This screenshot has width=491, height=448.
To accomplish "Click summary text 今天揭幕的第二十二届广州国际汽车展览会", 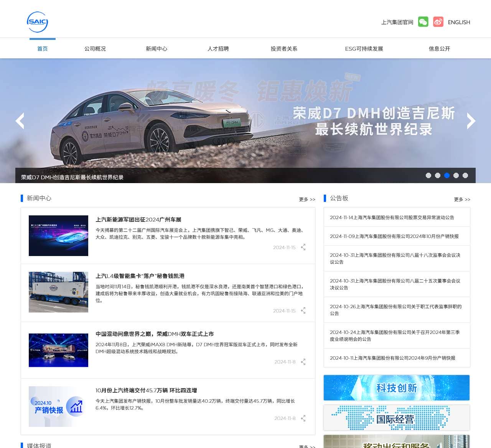I will [200, 234].
